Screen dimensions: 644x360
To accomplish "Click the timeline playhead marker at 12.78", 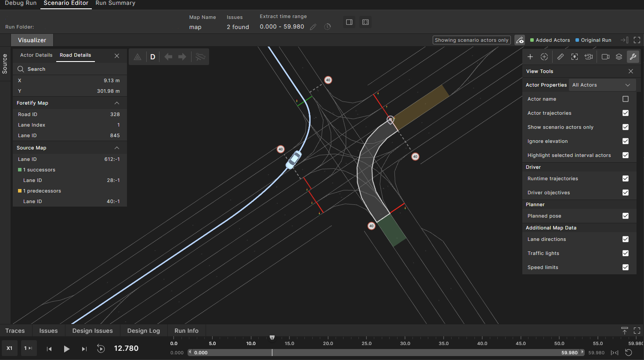I will coord(272,338).
